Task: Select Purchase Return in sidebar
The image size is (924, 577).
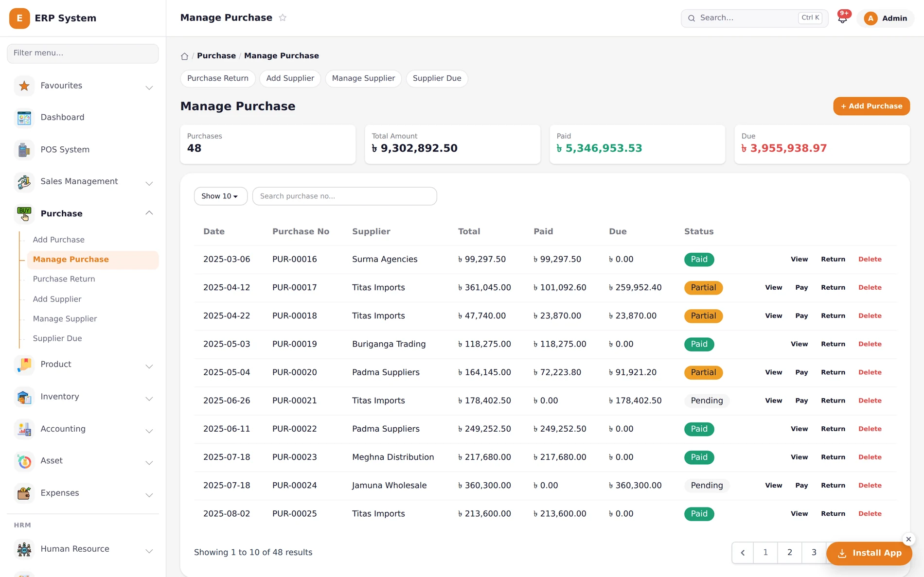Action: [x=64, y=279]
